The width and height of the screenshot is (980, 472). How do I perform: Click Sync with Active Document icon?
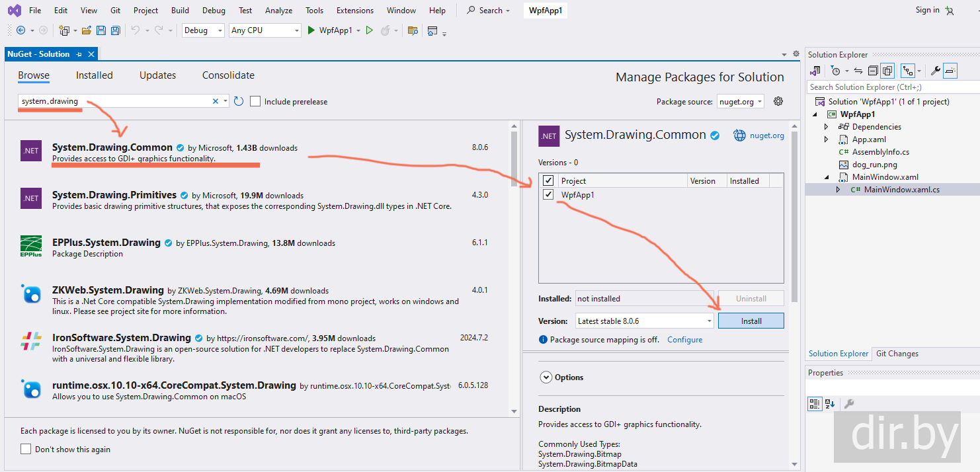click(858, 71)
